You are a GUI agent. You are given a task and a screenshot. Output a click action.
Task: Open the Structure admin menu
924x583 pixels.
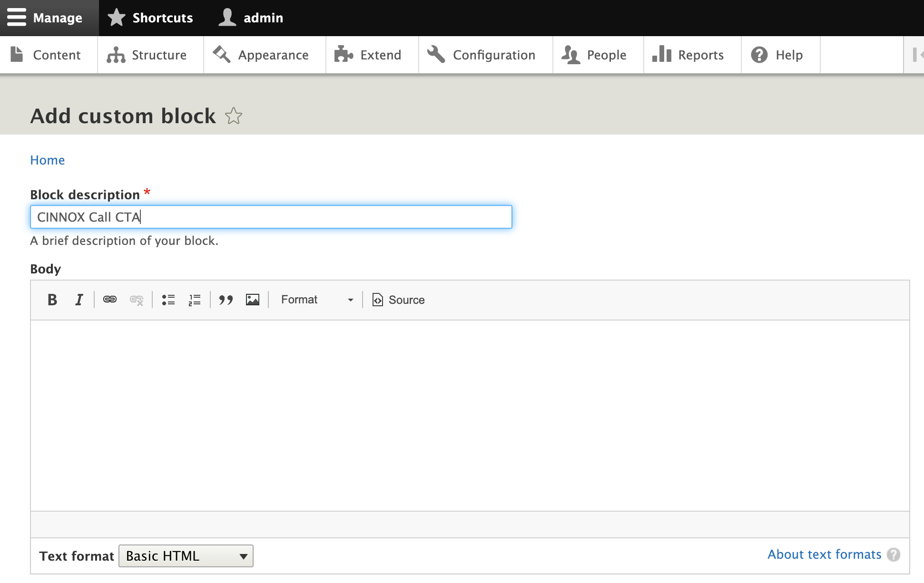coord(147,55)
